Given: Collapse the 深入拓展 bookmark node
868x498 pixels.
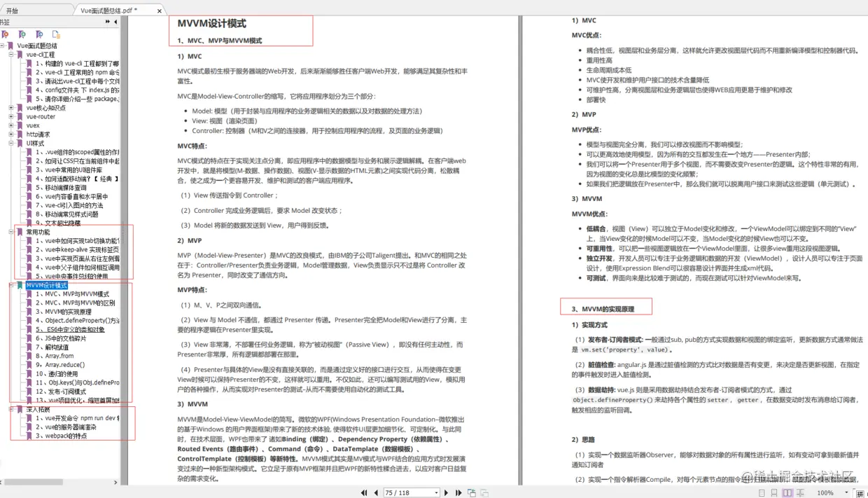Looking at the screenshot, I should click(11, 409).
